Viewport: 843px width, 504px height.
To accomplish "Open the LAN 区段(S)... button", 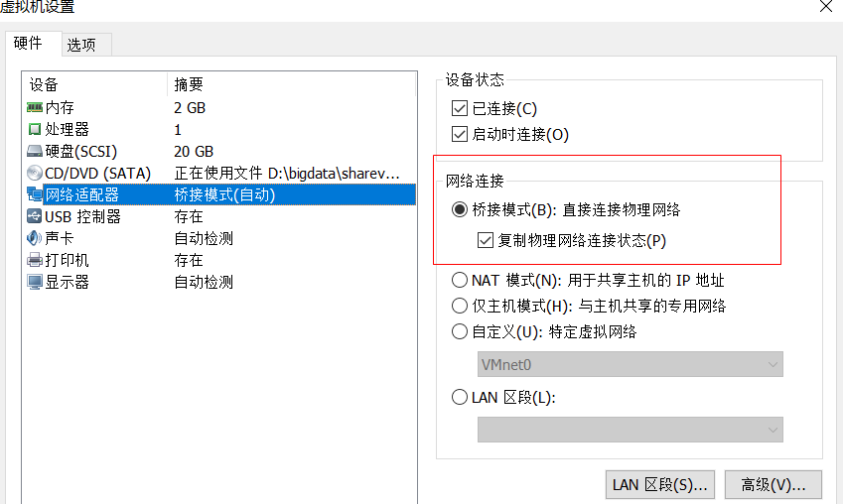I will pos(659,485).
